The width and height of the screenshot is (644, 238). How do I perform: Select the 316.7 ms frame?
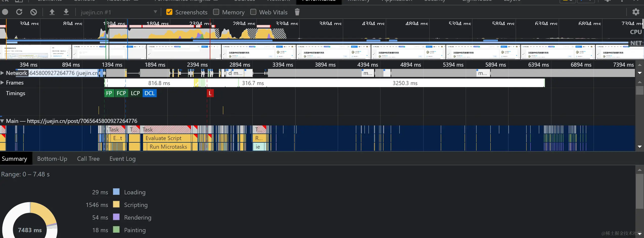click(x=253, y=83)
